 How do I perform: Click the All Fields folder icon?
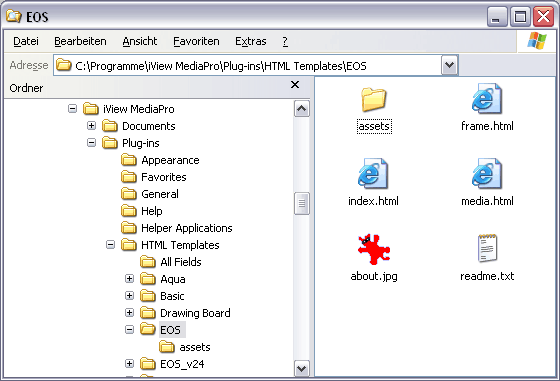coord(148,262)
